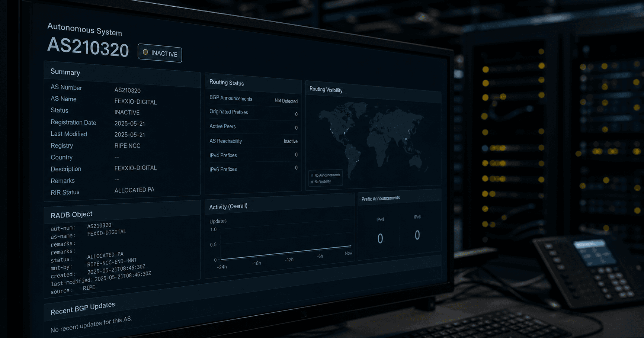Click the Now tick on the activity chart
The image size is (644, 338).
pos(348,253)
